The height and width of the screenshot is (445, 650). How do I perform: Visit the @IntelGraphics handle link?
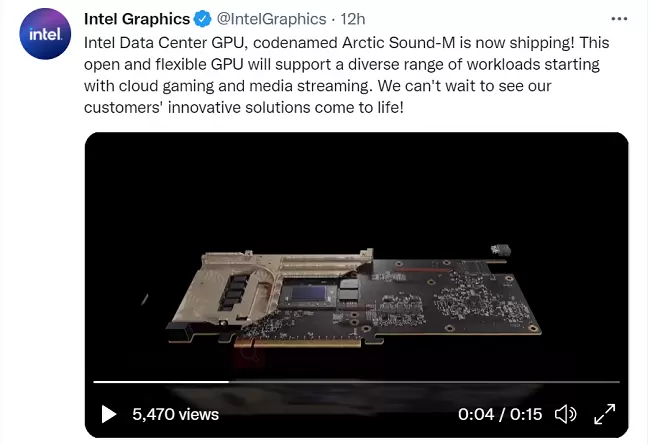[272, 19]
